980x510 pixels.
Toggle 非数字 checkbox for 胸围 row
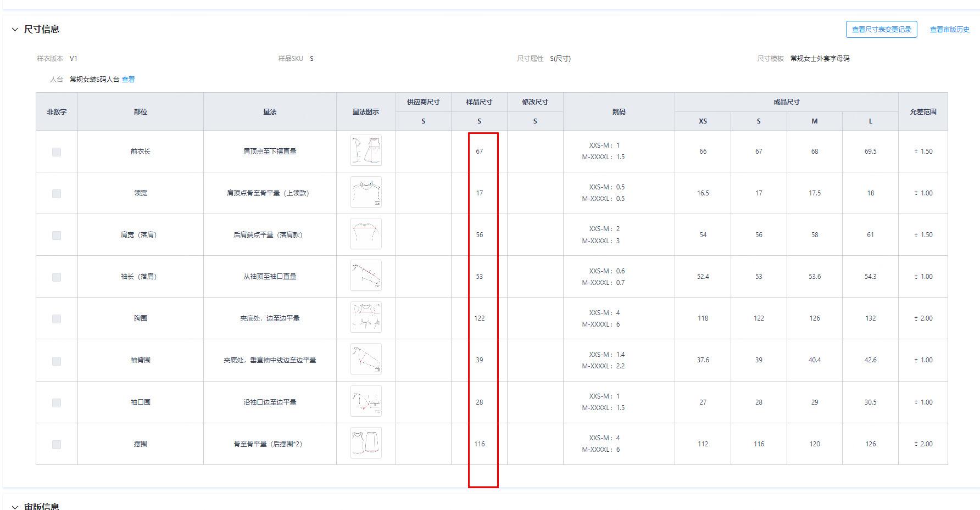coord(57,319)
